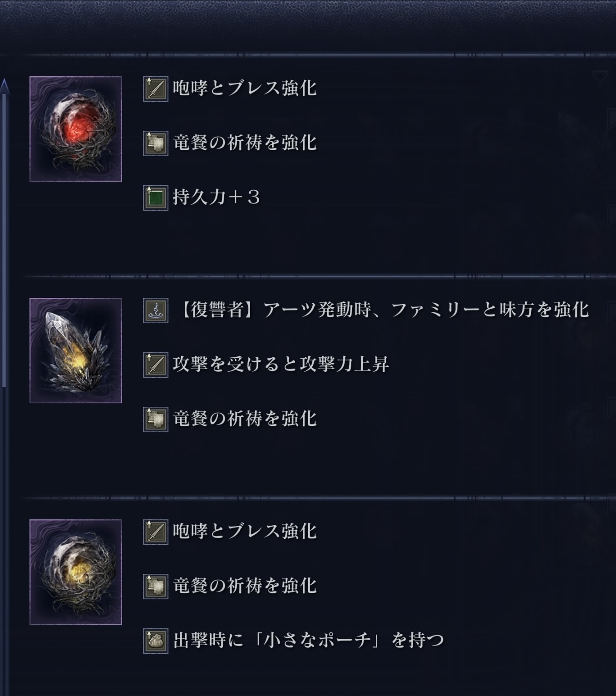Click the sword icon in the yellow orb relic
Viewport: 616px width, 696px height.
[155, 532]
